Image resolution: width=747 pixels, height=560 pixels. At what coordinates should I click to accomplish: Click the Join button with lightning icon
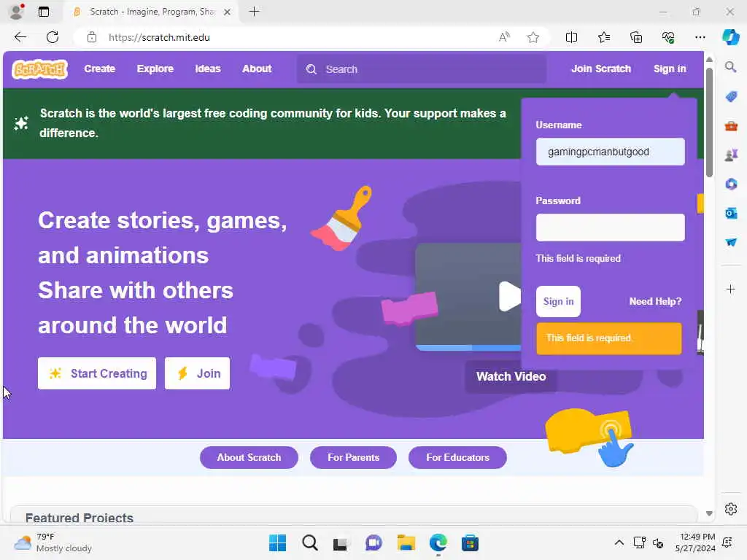pos(197,373)
